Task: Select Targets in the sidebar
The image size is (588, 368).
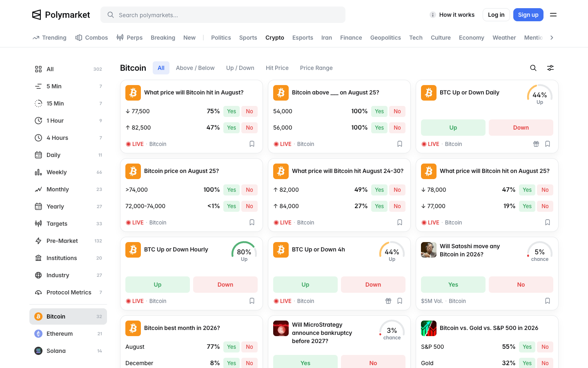Action: pos(68,224)
